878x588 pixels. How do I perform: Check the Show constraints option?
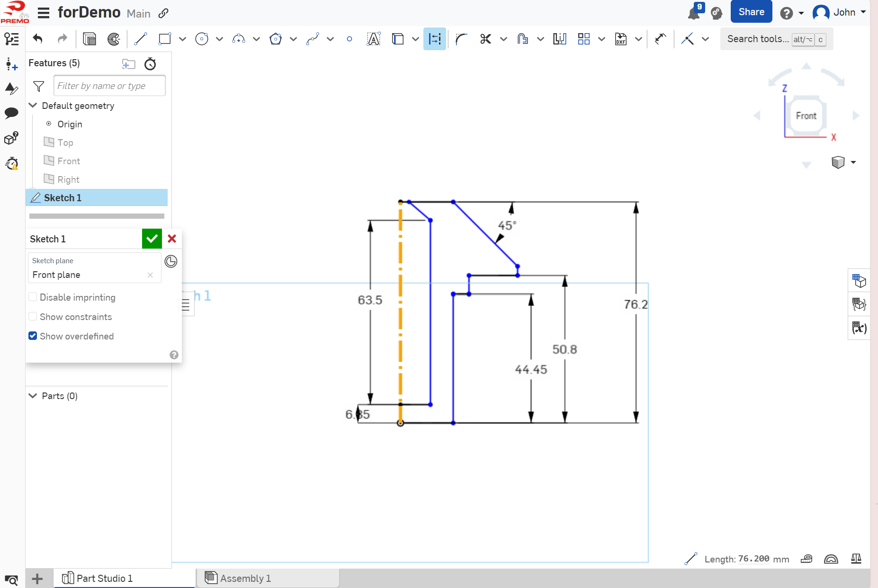coord(33,316)
